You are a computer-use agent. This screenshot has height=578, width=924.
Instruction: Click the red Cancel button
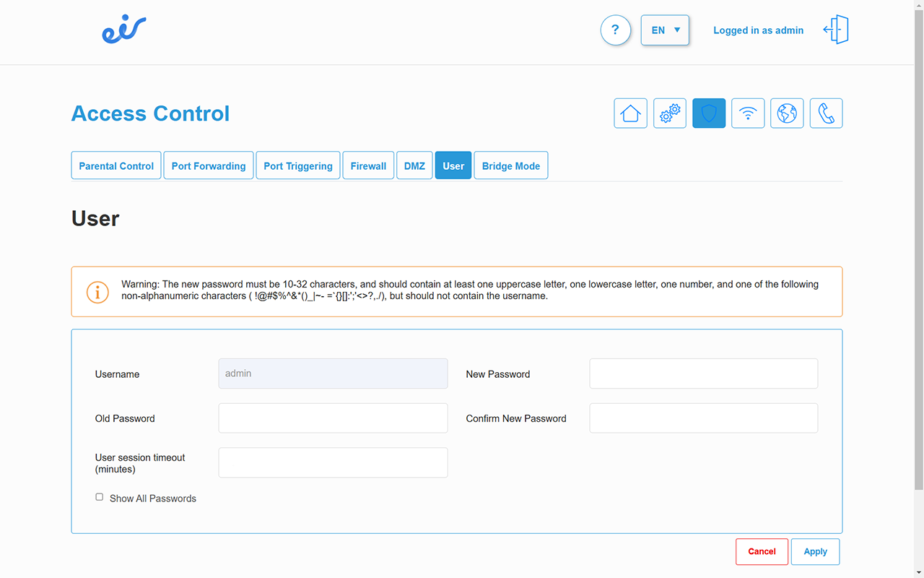tap(762, 551)
